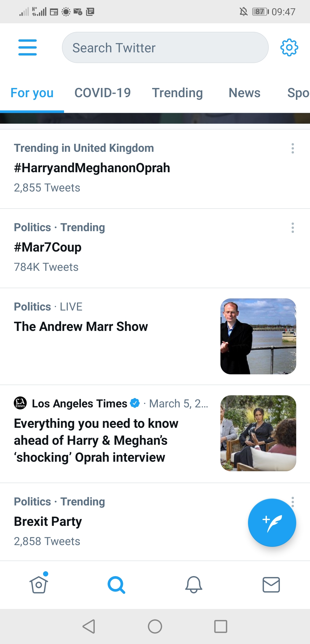Open Notifications bell icon
The width and height of the screenshot is (310, 644).
tap(194, 584)
